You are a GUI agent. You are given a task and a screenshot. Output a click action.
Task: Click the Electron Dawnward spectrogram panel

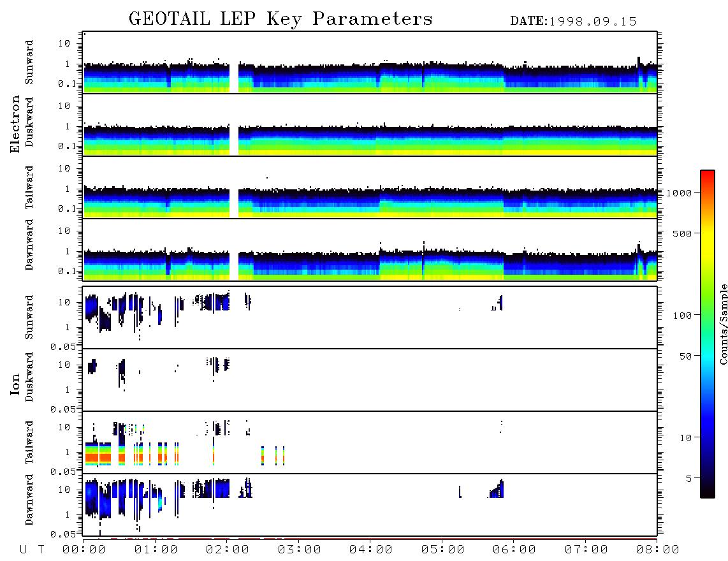tap(370, 249)
